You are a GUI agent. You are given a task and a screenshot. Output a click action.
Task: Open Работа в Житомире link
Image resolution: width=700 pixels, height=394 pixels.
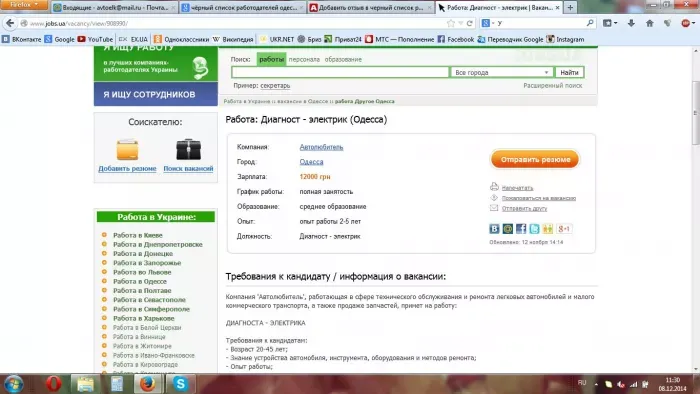(x=142, y=346)
